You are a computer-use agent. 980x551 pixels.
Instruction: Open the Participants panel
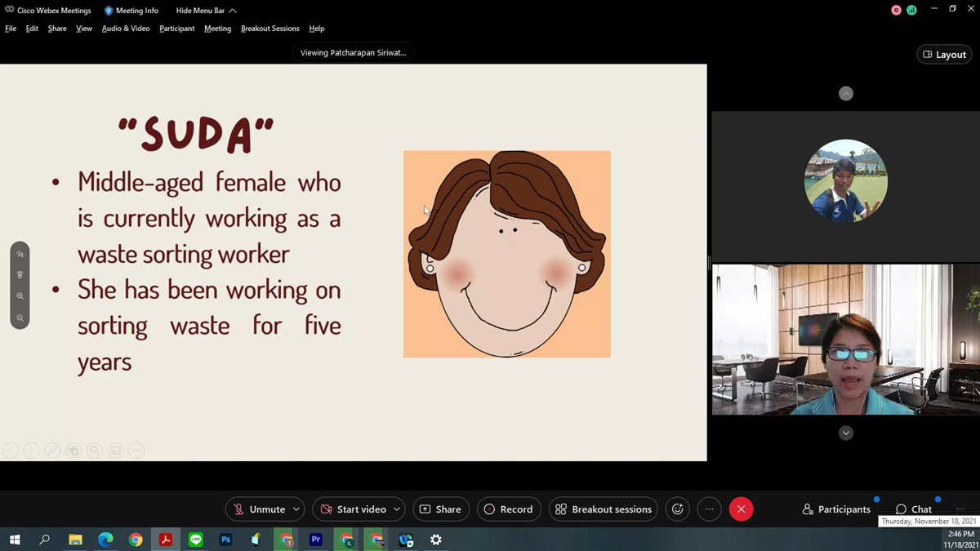836,509
